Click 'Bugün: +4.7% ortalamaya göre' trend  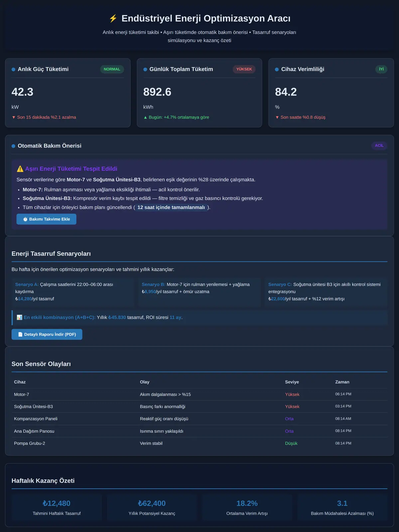(176, 117)
